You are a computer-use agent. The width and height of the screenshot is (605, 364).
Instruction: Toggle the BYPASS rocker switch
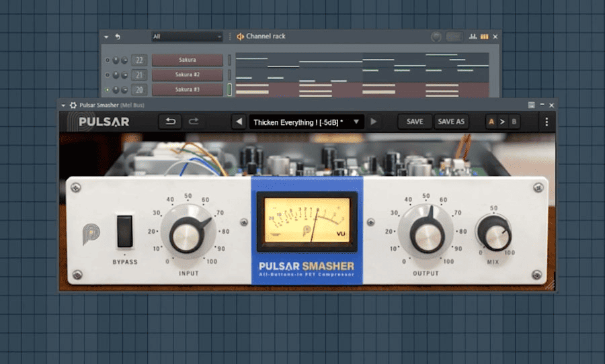(x=124, y=231)
